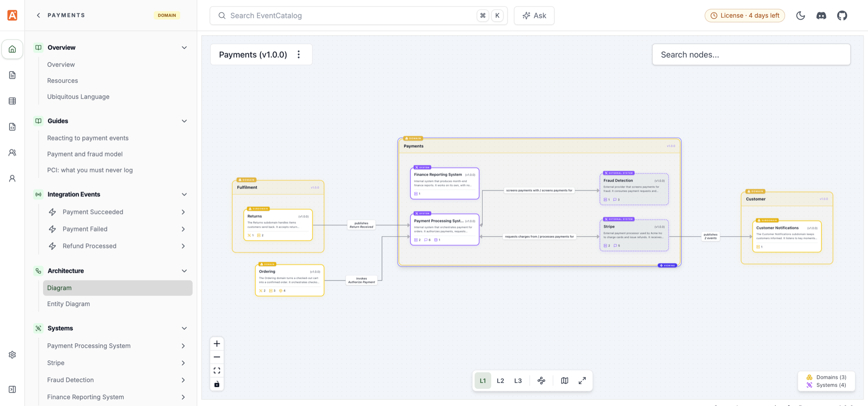Open the GitHub icon link

pos(842,16)
